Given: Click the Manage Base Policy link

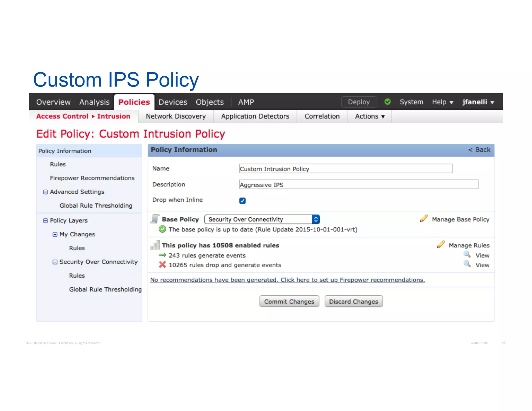Looking at the screenshot, I should [x=461, y=220].
